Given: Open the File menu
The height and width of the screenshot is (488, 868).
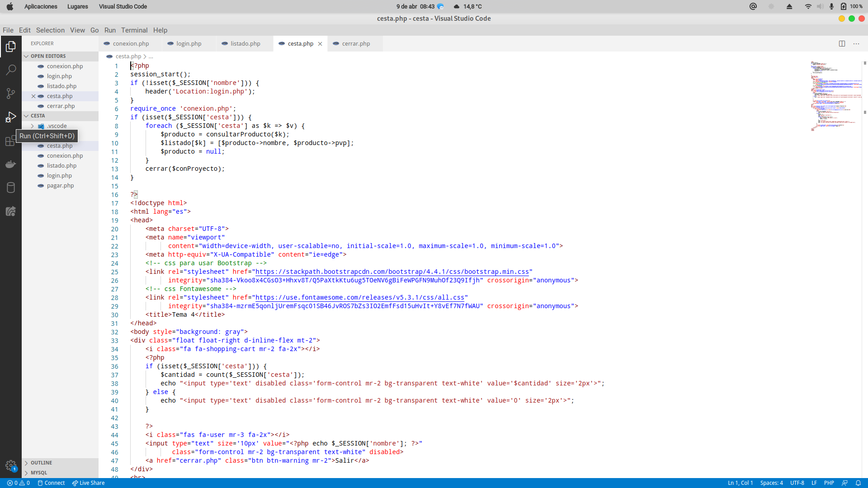Looking at the screenshot, I should click(8, 30).
